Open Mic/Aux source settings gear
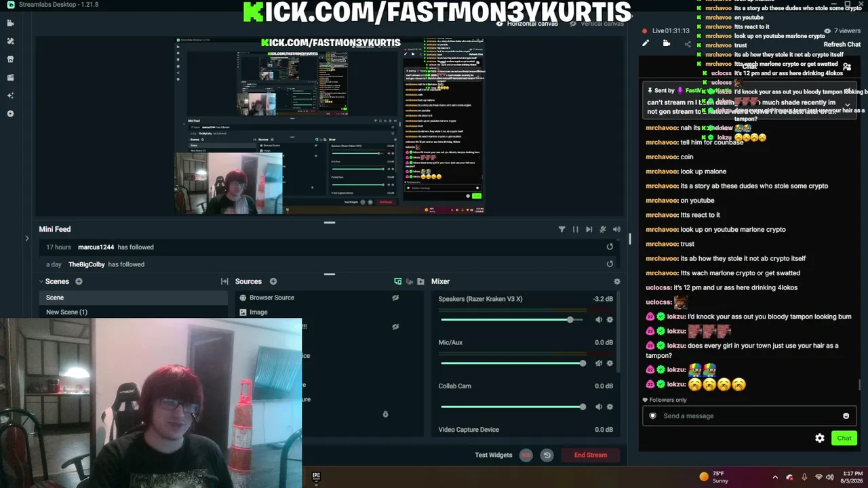Viewport: 868px width, 488px height. [x=610, y=363]
